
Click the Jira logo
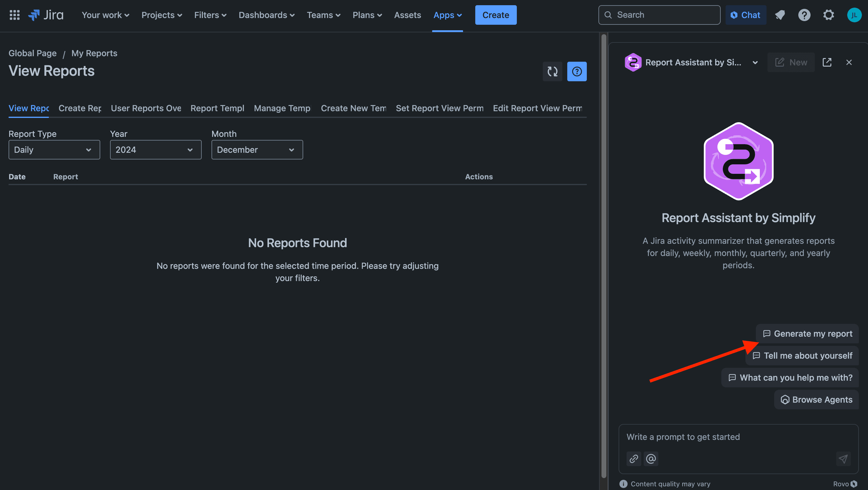point(46,15)
